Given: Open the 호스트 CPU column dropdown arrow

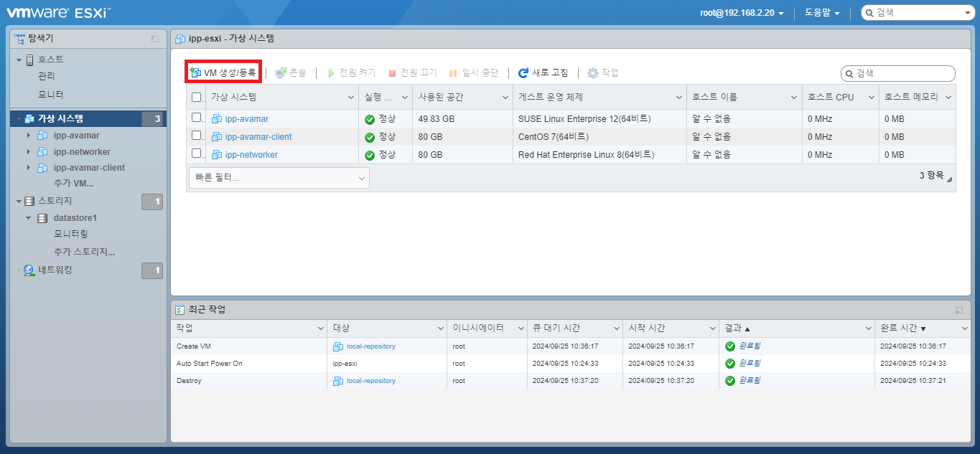Looking at the screenshot, I should [x=871, y=98].
